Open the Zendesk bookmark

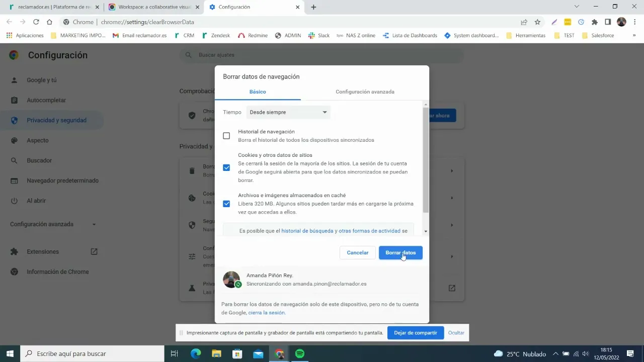click(x=216, y=36)
